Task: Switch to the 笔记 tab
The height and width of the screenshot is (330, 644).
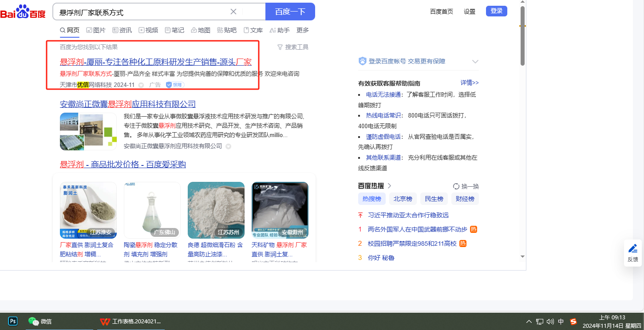Action: 174,30
